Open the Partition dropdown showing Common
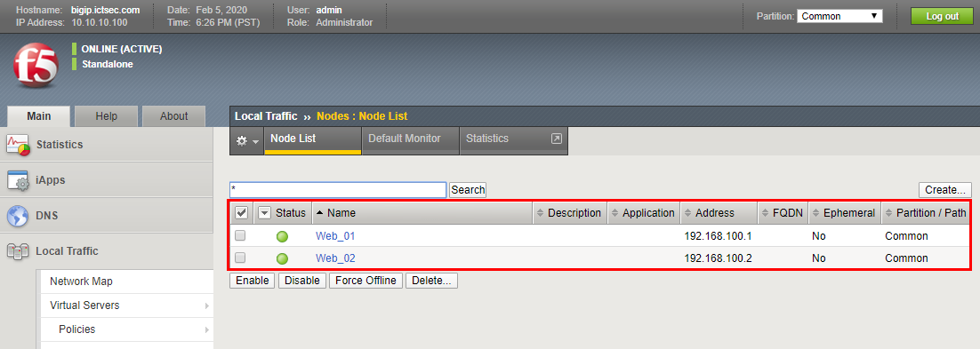 click(x=839, y=16)
